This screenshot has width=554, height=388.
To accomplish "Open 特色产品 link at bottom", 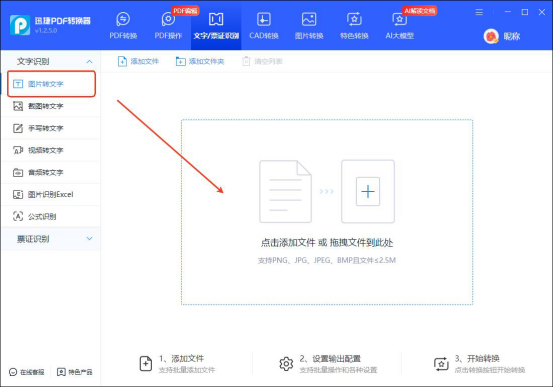I will 75,372.
